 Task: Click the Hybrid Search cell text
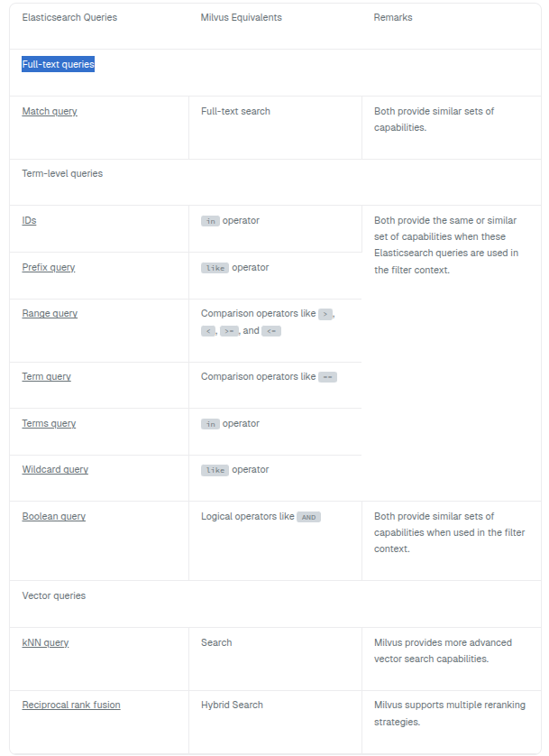coord(232,705)
